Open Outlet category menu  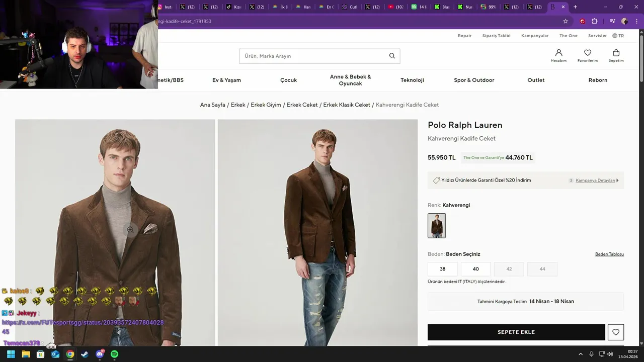click(x=536, y=80)
